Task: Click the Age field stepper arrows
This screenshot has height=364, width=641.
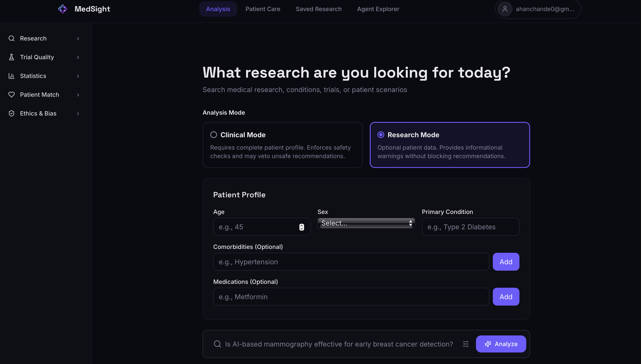Action: (x=302, y=227)
